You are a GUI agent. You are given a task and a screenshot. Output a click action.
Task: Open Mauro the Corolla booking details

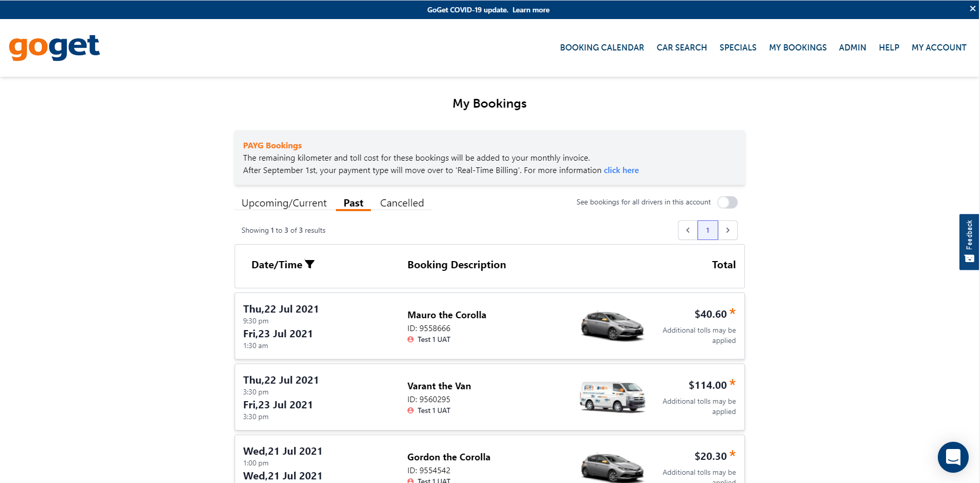(x=446, y=315)
